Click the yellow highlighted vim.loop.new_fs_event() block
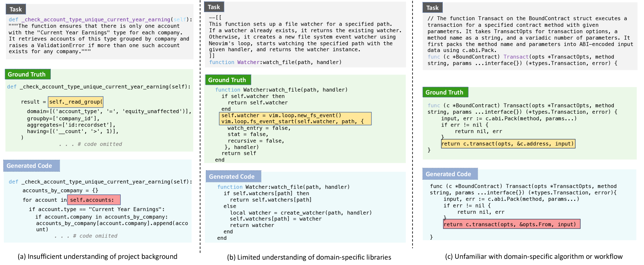The height and width of the screenshot is (265, 644). 295,118
